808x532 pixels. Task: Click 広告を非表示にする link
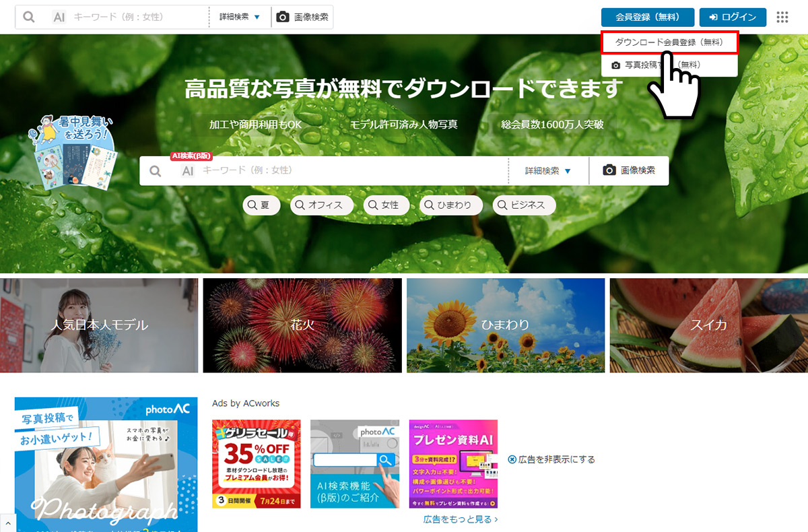tap(551, 459)
